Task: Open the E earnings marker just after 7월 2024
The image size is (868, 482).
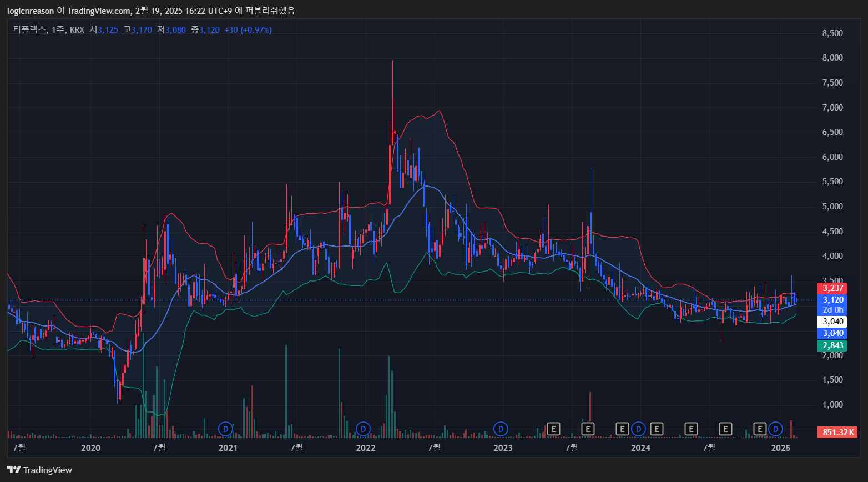Action: (725, 429)
